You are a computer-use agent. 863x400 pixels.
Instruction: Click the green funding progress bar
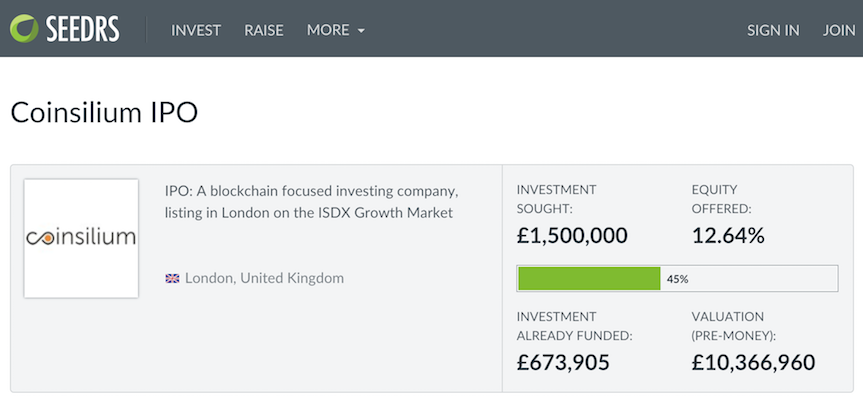[589, 279]
